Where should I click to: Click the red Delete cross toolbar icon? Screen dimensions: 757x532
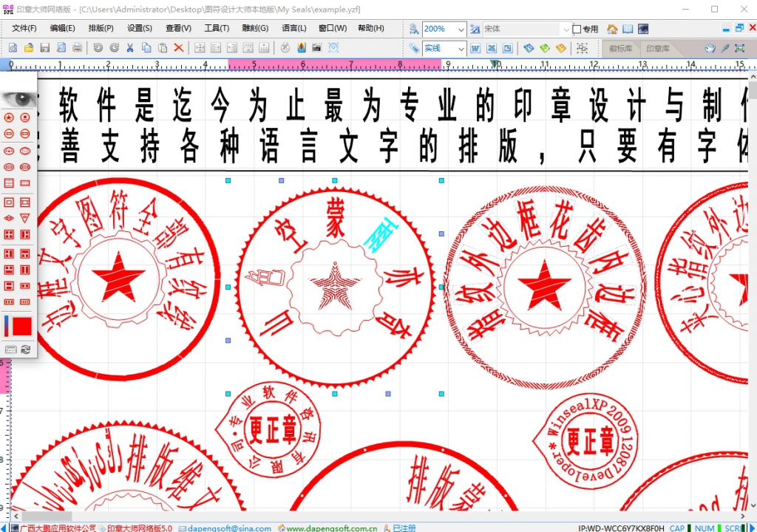pyautogui.click(x=179, y=49)
